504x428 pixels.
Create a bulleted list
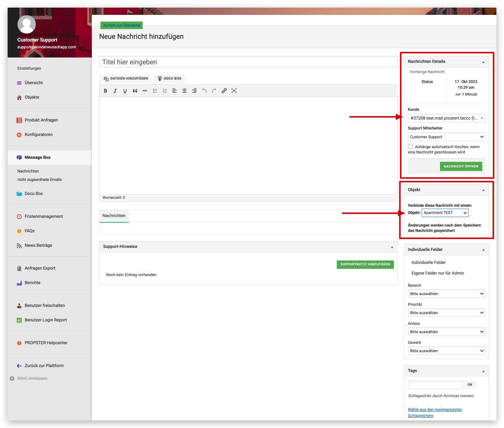[x=155, y=91]
